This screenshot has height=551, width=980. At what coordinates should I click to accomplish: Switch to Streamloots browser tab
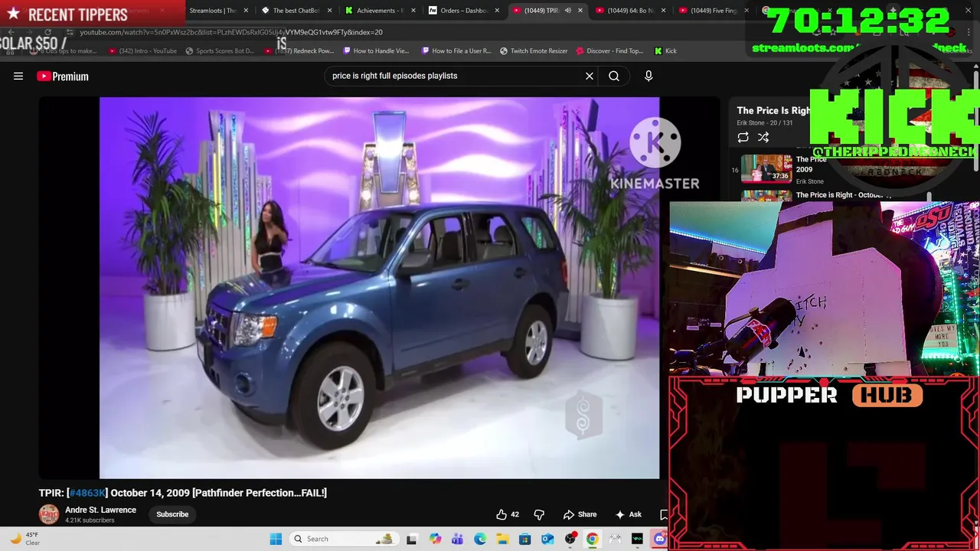213,11
